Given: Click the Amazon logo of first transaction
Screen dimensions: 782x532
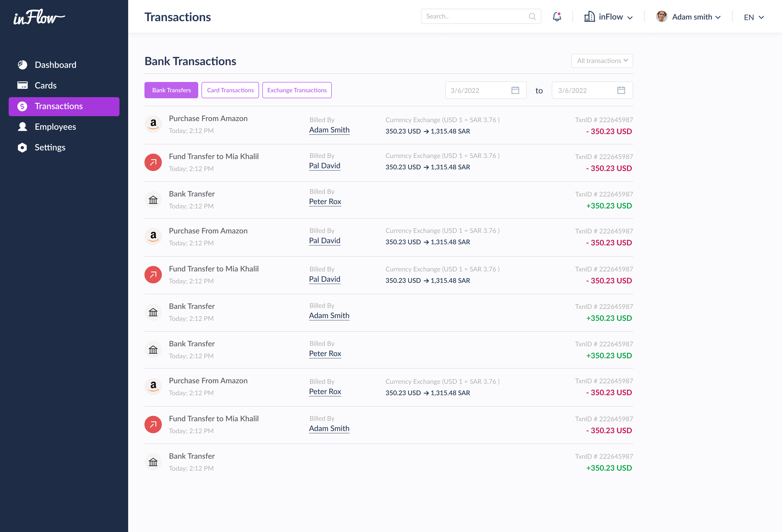Looking at the screenshot, I should (153, 124).
